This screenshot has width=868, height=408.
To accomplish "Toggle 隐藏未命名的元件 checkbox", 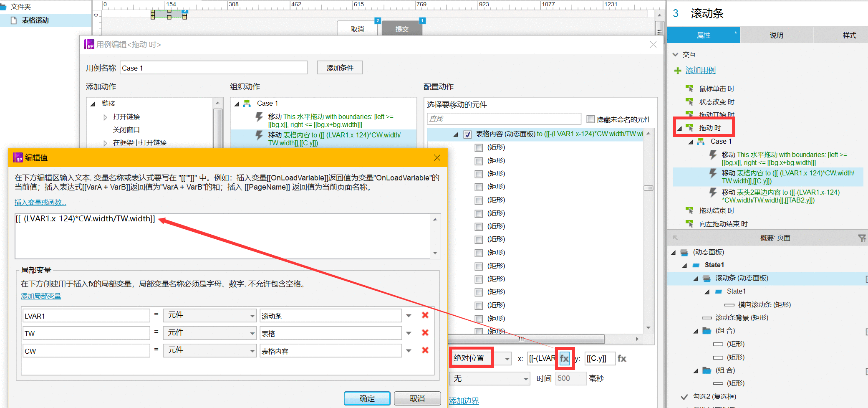I will (x=590, y=119).
